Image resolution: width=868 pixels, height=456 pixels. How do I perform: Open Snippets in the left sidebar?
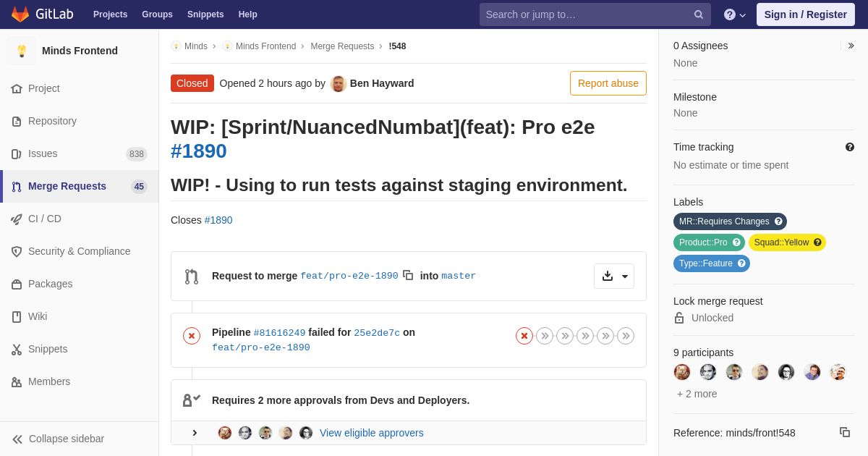[x=80, y=349]
